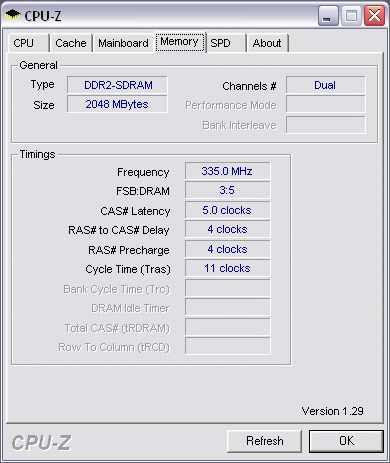Image resolution: width=390 pixels, height=463 pixels.
Task: Click the DDR2-SDRAM Type field
Action: 117,85
